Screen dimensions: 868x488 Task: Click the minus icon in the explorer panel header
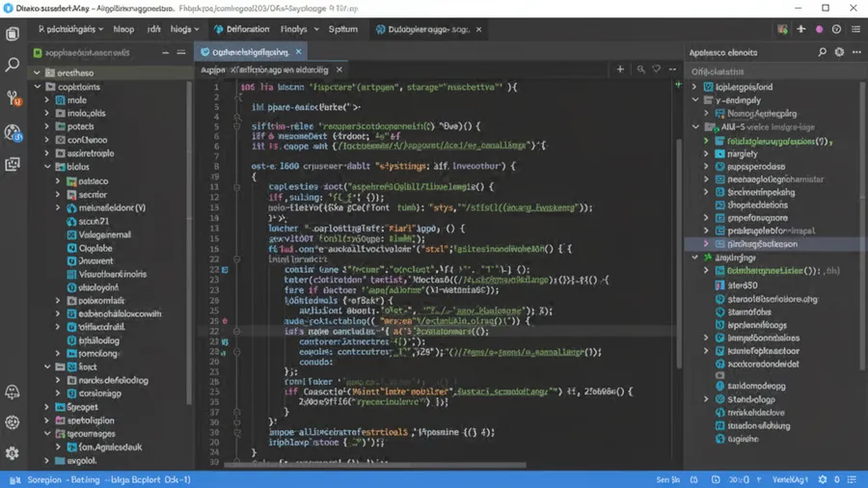[166, 53]
